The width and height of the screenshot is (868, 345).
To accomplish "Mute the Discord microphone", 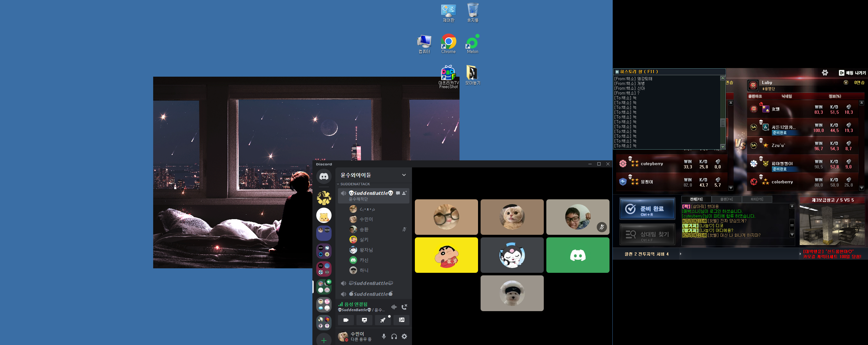I will click(384, 336).
